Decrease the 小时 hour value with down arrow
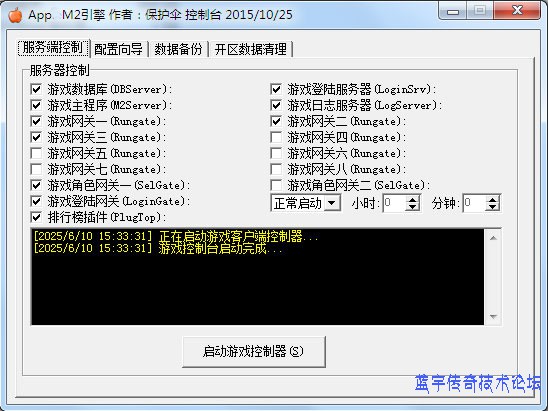Screen dimensions: 548x411 [x=412, y=207]
